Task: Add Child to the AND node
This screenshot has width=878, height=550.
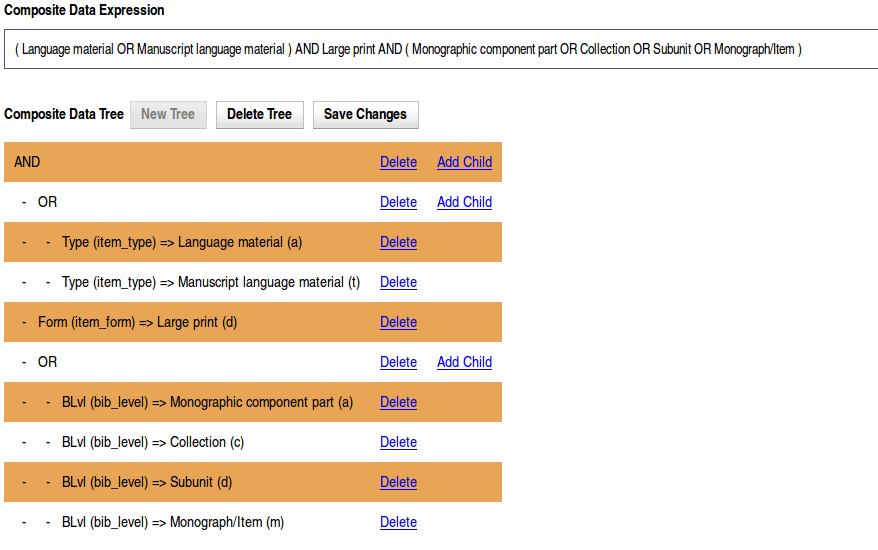Action: click(464, 162)
